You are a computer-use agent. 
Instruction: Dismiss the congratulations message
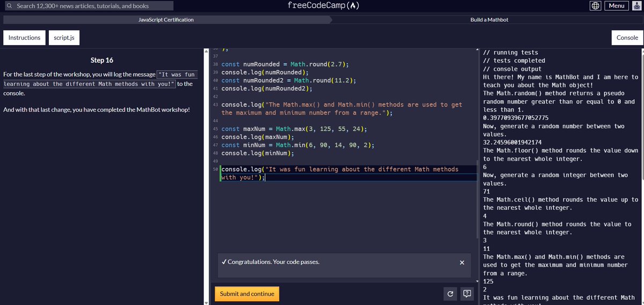pos(462,263)
